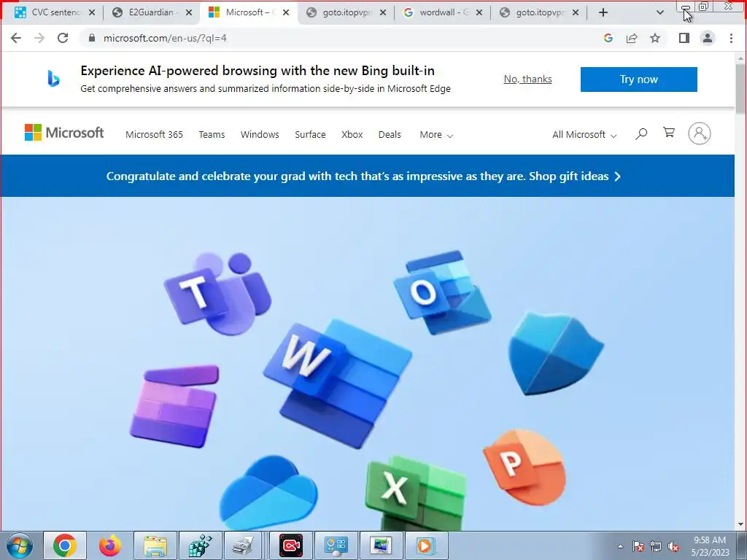747x560 pixels.
Task: Click Shop gift ideas link
Action: (x=575, y=176)
